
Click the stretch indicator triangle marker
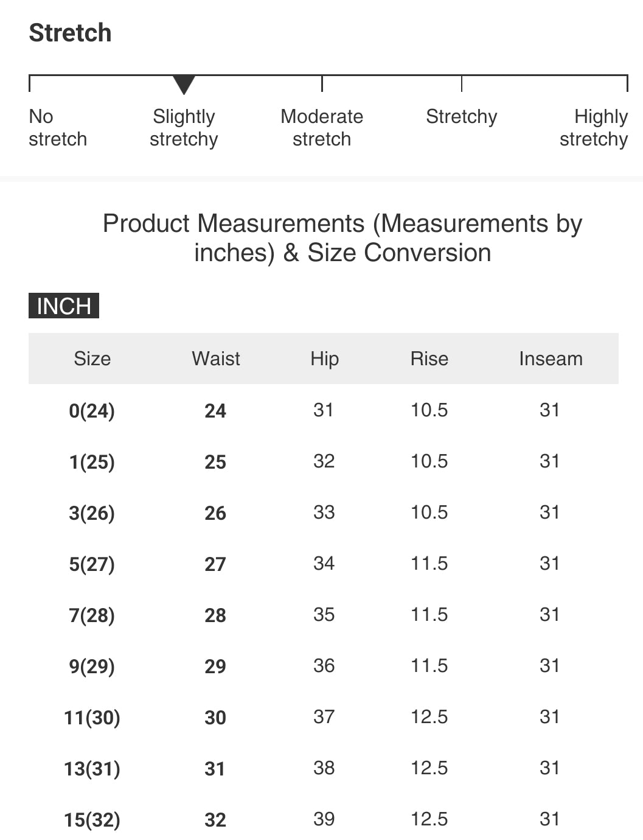click(184, 85)
